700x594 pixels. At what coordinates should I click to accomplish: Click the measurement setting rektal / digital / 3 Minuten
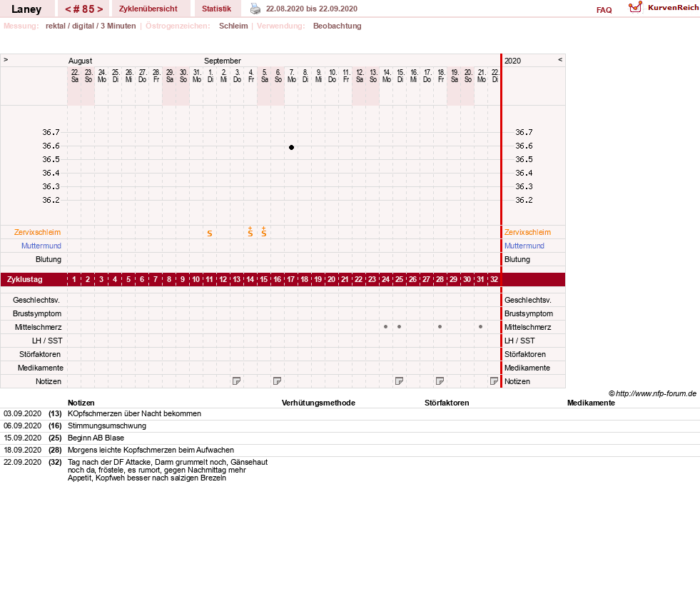click(x=91, y=26)
